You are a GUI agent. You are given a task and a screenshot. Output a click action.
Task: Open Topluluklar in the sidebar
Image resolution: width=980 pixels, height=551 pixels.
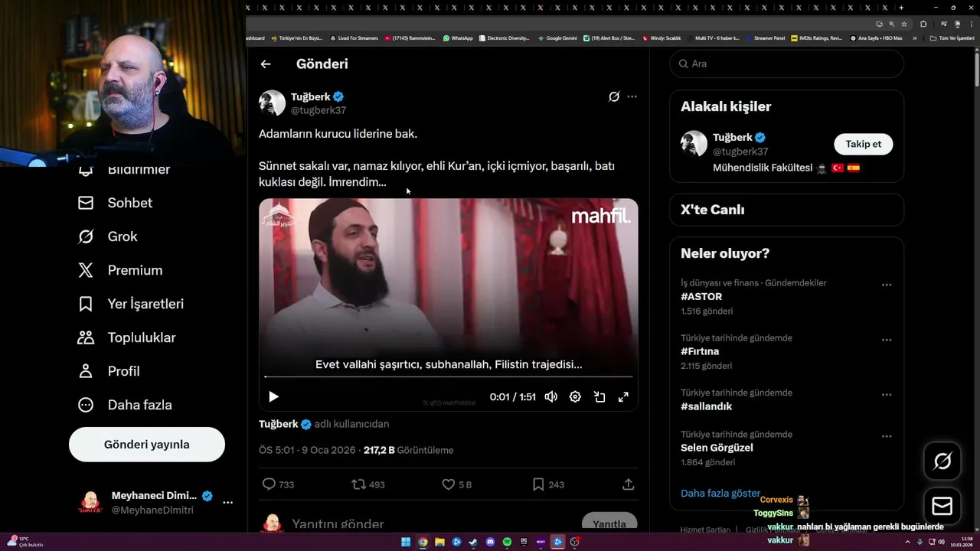(x=127, y=337)
